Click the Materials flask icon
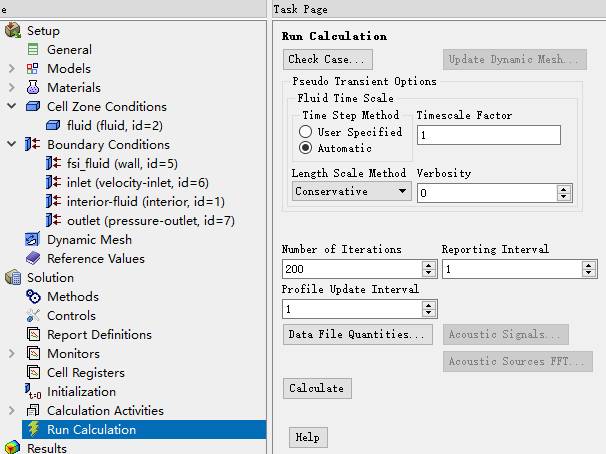 [33, 88]
